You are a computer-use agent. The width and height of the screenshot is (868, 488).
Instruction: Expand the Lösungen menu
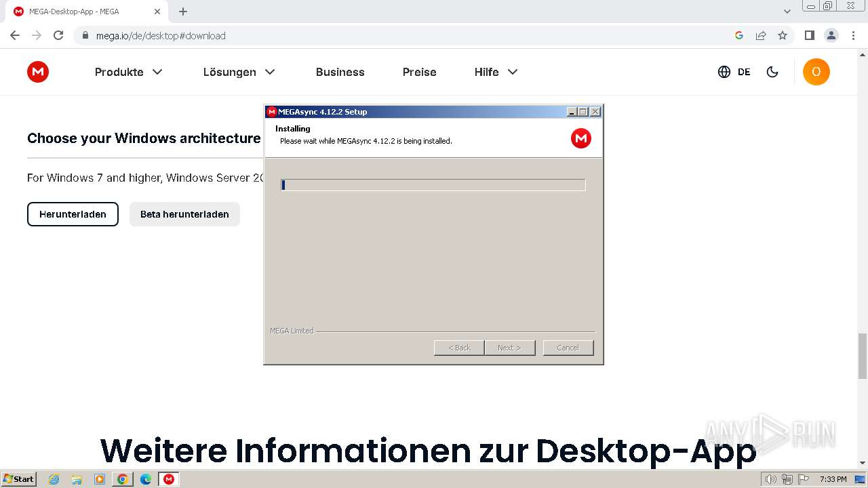(239, 72)
